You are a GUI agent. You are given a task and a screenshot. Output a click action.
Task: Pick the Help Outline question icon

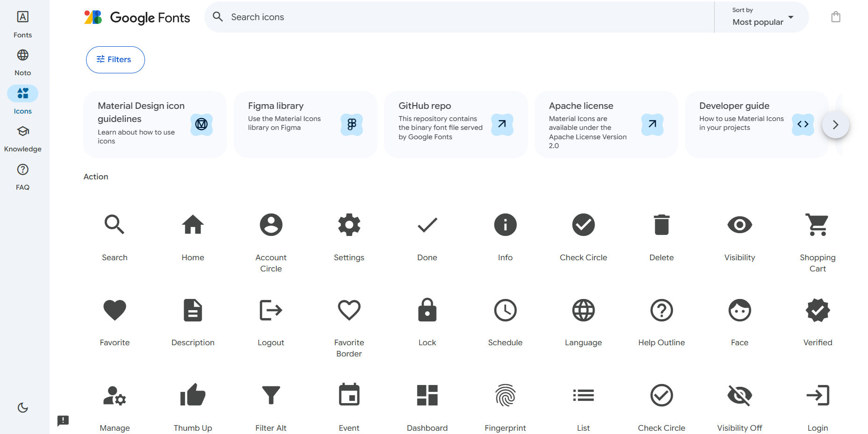pyautogui.click(x=661, y=310)
